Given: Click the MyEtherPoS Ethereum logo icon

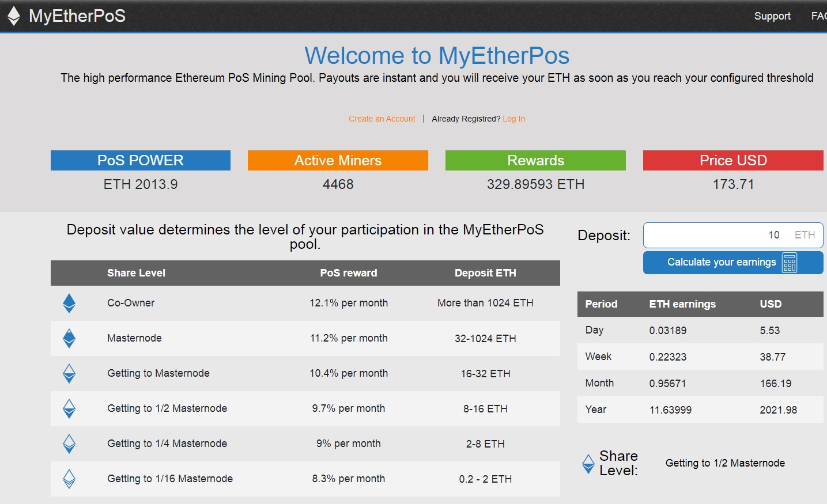Looking at the screenshot, I should pyautogui.click(x=14, y=16).
